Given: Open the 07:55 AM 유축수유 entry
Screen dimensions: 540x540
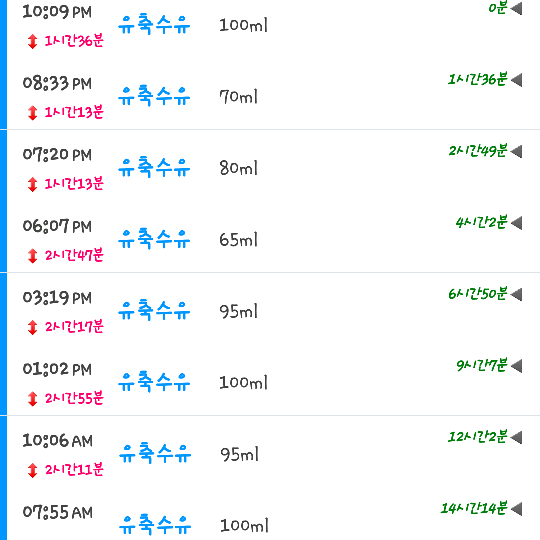Looking at the screenshot, I should pyautogui.click(x=155, y=525).
